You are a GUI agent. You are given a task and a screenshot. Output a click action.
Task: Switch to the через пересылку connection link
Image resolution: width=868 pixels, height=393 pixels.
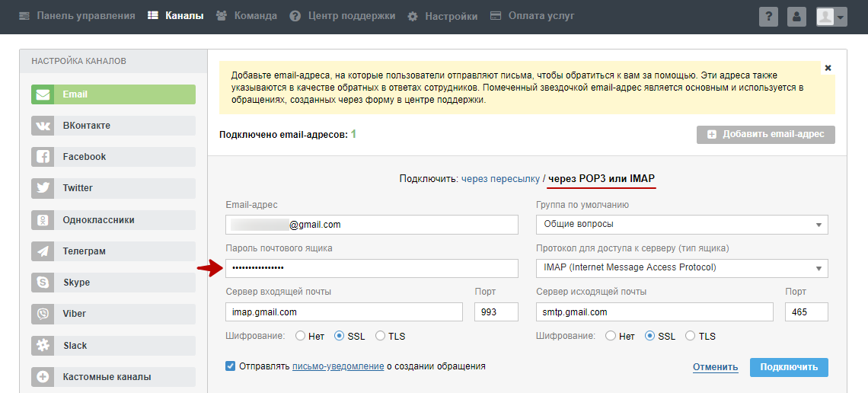tap(500, 178)
